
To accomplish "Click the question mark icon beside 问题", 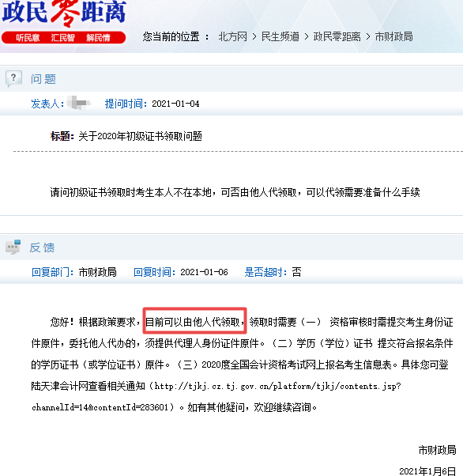I will point(13,78).
